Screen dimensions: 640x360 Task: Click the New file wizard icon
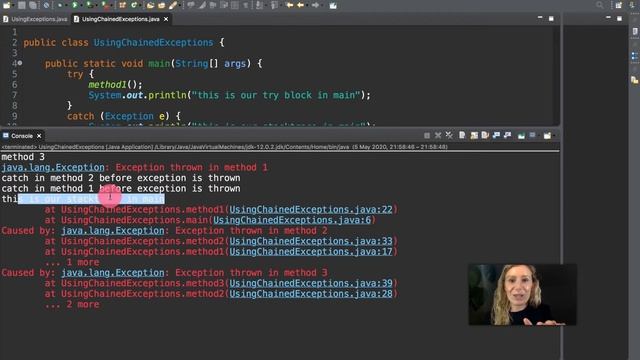tap(7, 5)
